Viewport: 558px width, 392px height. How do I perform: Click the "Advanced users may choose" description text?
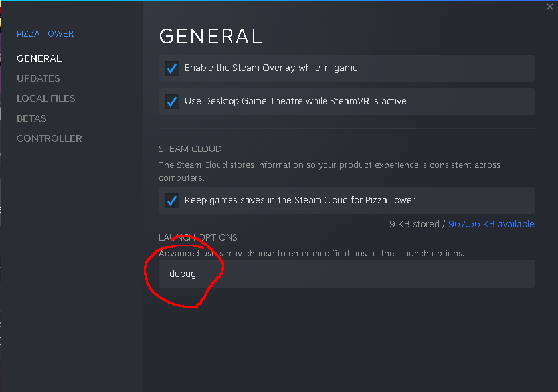(312, 254)
